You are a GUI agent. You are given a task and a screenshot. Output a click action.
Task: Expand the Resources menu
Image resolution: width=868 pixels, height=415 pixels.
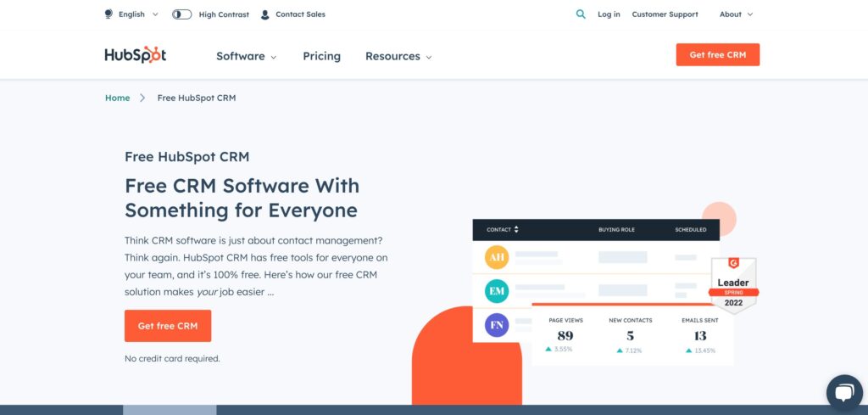point(398,56)
